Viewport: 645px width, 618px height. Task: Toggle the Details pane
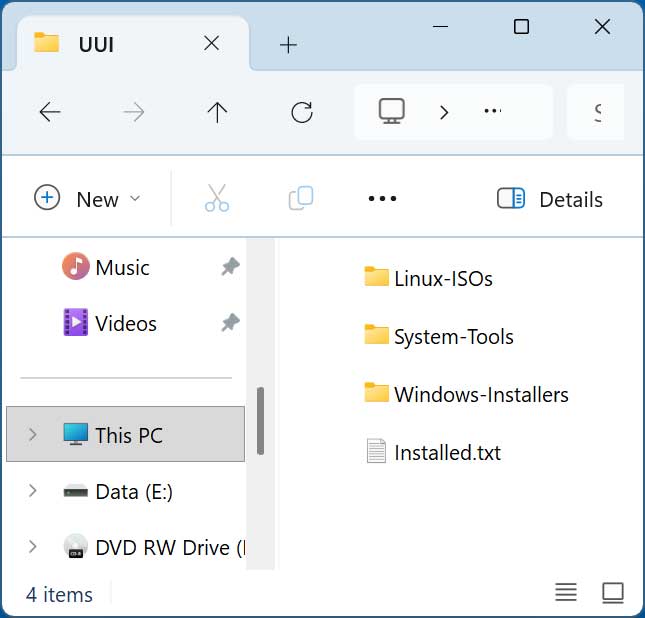[x=550, y=199]
